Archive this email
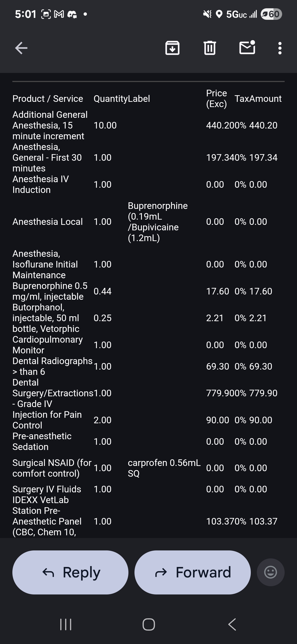The width and height of the screenshot is (297, 644). tap(172, 48)
